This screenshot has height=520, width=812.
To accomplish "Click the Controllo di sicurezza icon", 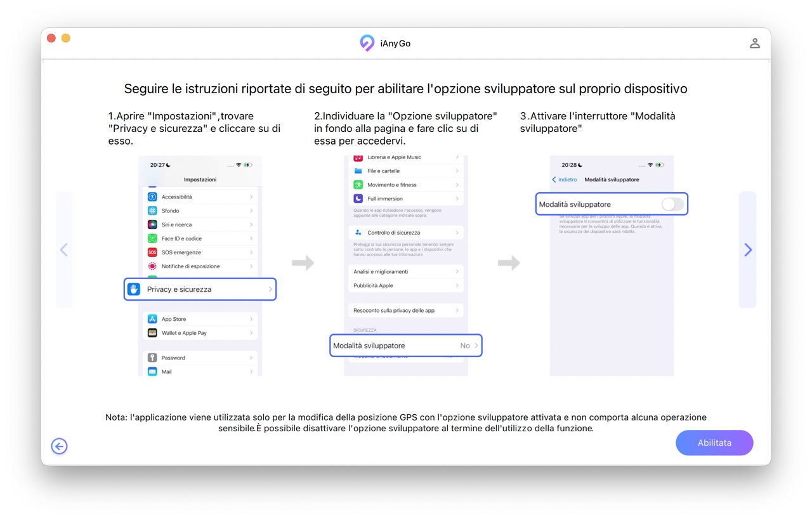I will pos(358,233).
